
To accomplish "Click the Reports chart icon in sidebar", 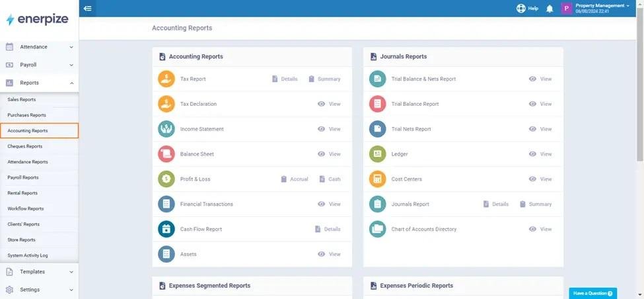I will point(9,83).
